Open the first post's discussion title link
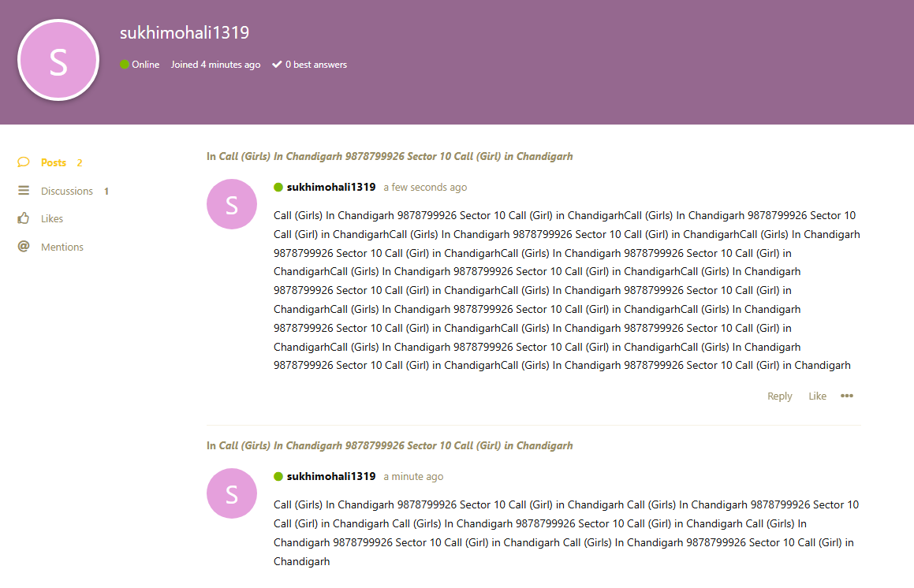Image resolution: width=914 pixels, height=588 pixels. [395, 156]
